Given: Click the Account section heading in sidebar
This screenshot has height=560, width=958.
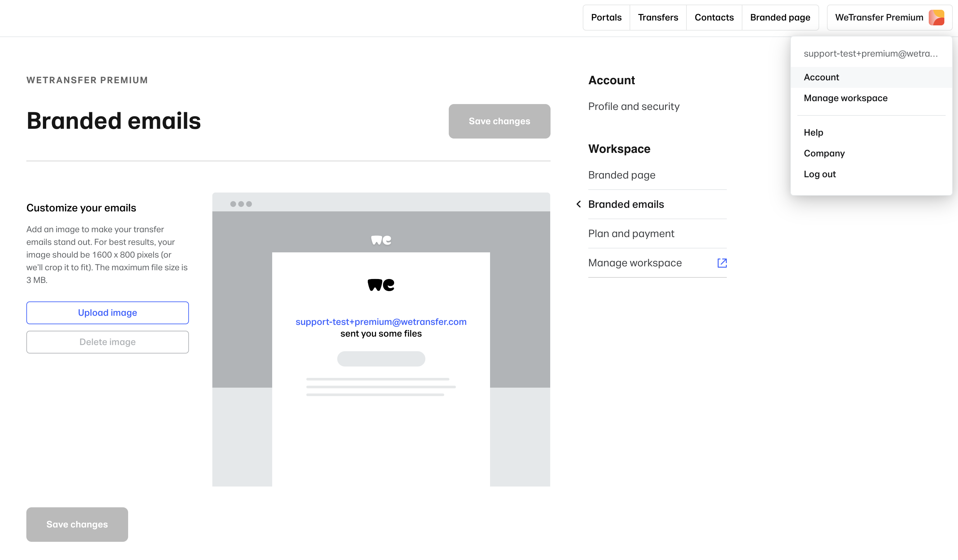Looking at the screenshot, I should tap(611, 80).
